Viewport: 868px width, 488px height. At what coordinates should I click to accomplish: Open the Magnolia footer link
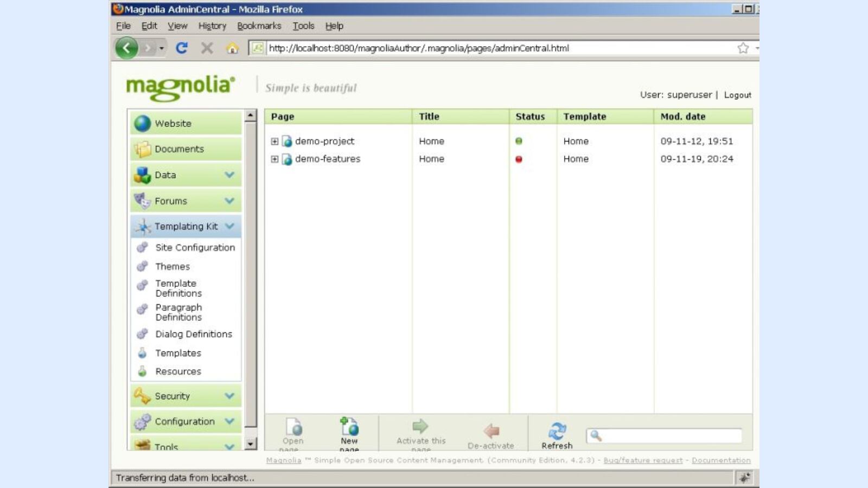pyautogui.click(x=283, y=460)
